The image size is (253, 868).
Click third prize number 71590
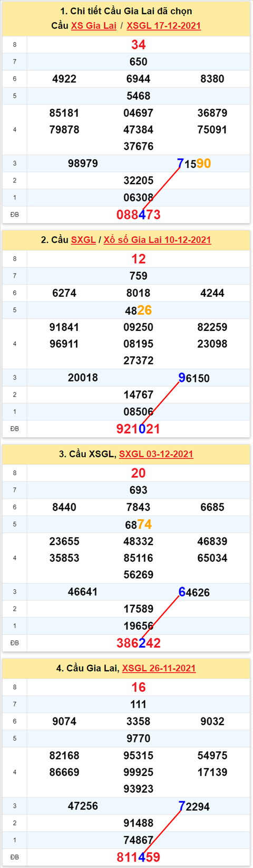click(194, 164)
